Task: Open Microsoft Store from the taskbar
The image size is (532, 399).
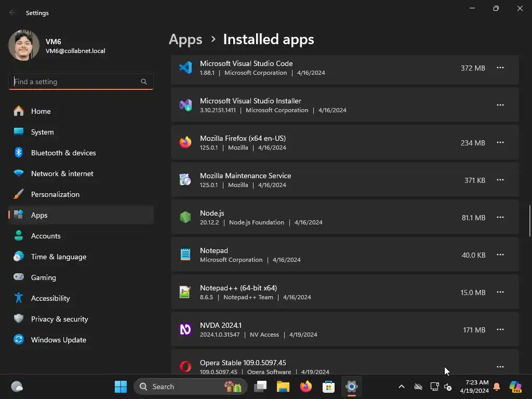Action: point(328,387)
